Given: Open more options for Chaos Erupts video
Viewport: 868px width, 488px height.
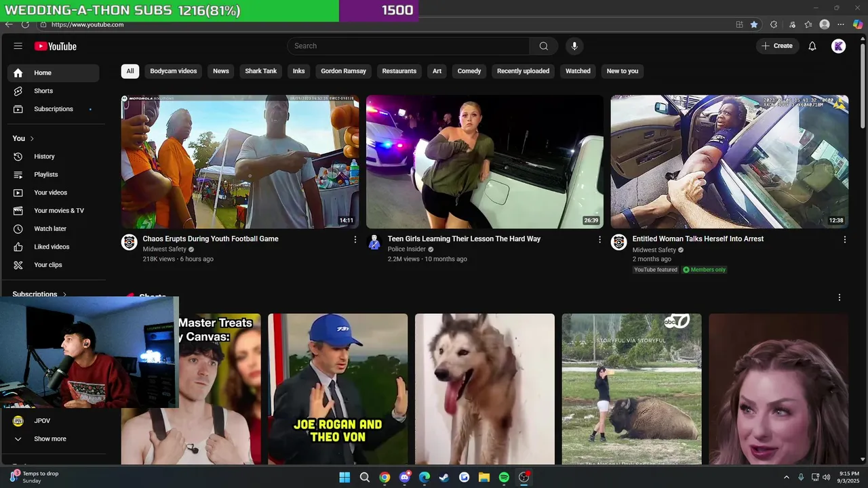Looking at the screenshot, I should (355, 239).
